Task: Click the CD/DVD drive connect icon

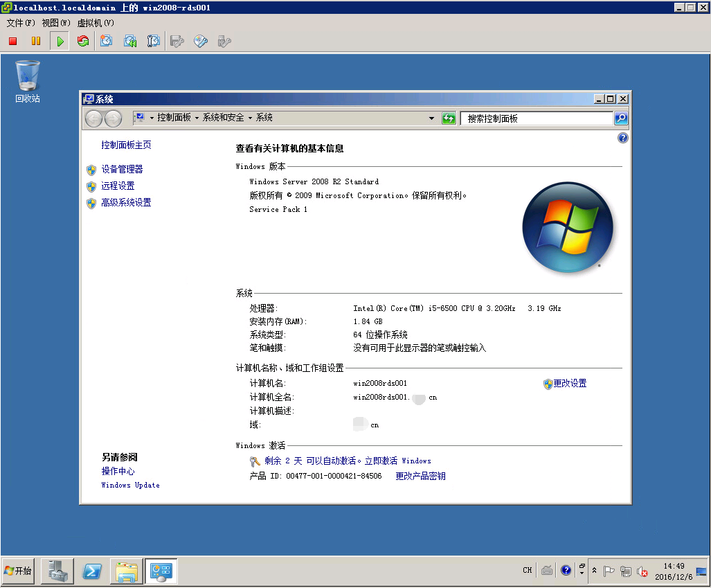Action: point(200,42)
